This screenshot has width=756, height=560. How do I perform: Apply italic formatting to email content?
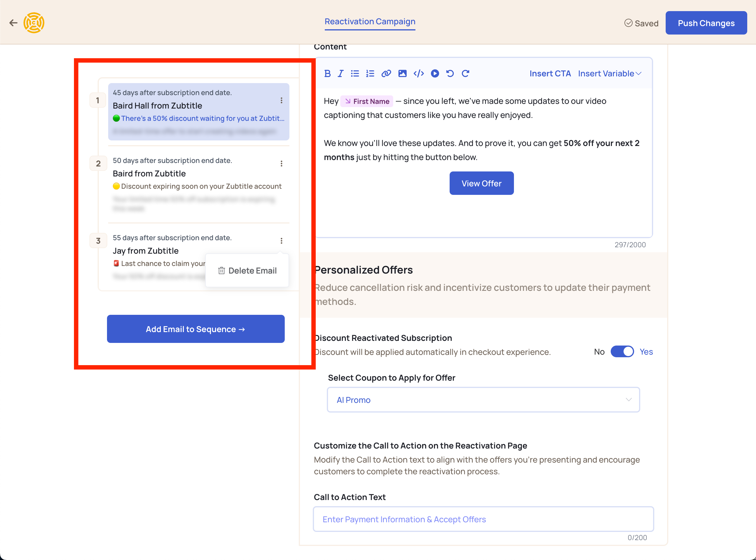(x=340, y=73)
